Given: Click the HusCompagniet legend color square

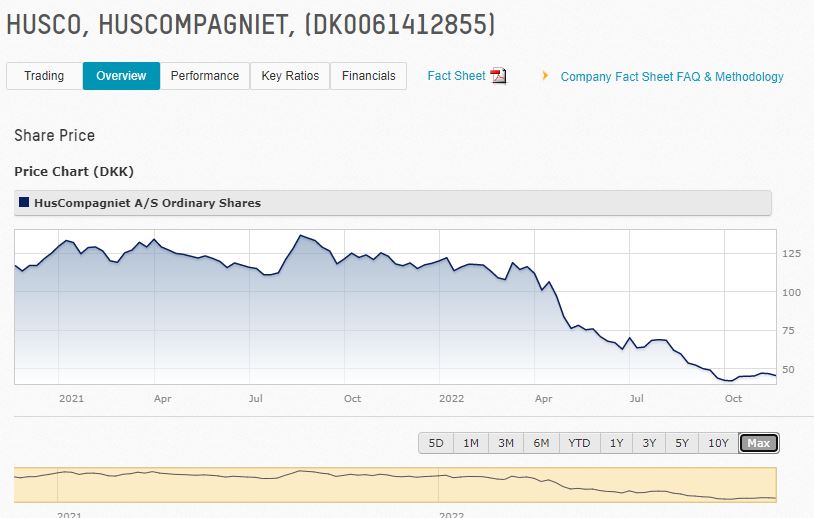Looking at the screenshot, I should [x=24, y=202].
